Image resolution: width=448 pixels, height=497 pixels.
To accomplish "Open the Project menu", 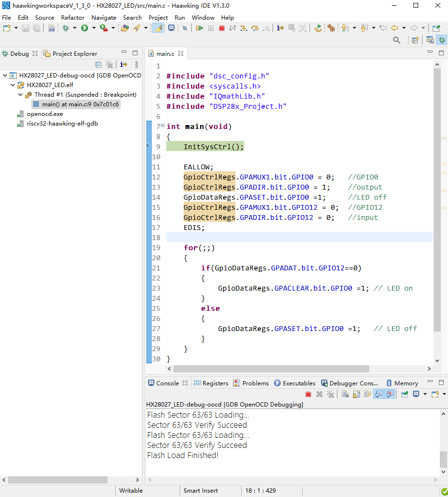I will (158, 18).
